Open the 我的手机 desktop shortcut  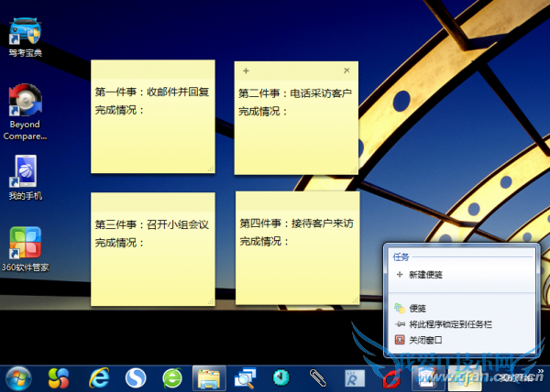pyautogui.click(x=25, y=178)
